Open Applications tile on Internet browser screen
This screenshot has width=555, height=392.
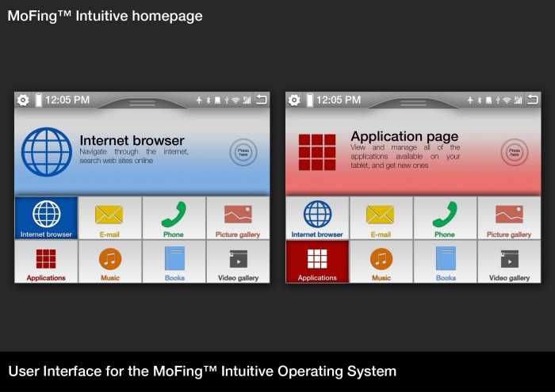click(46, 261)
